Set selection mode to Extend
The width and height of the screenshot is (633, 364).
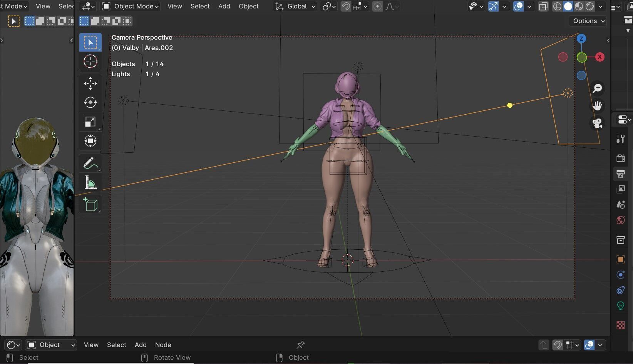click(x=95, y=21)
